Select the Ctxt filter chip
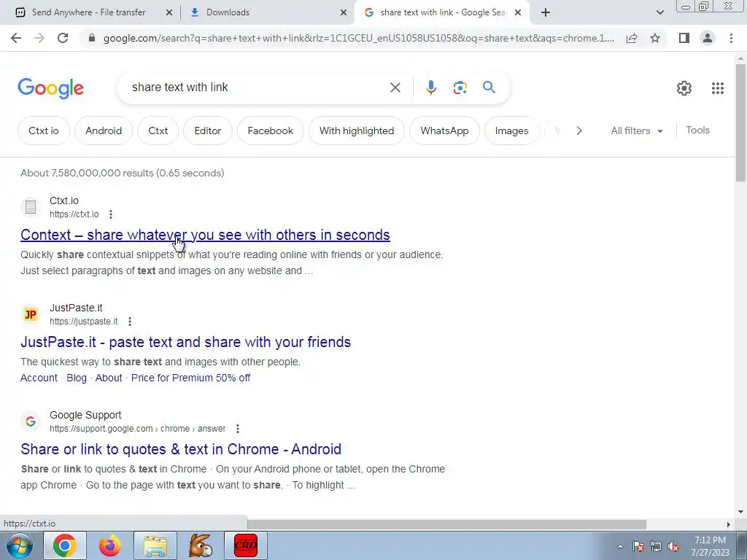The image size is (747, 560). [158, 131]
